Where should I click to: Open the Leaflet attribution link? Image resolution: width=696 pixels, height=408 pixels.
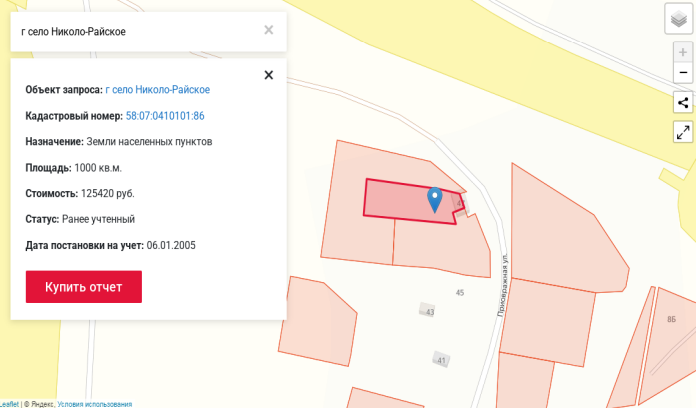click(x=9, y=404)
